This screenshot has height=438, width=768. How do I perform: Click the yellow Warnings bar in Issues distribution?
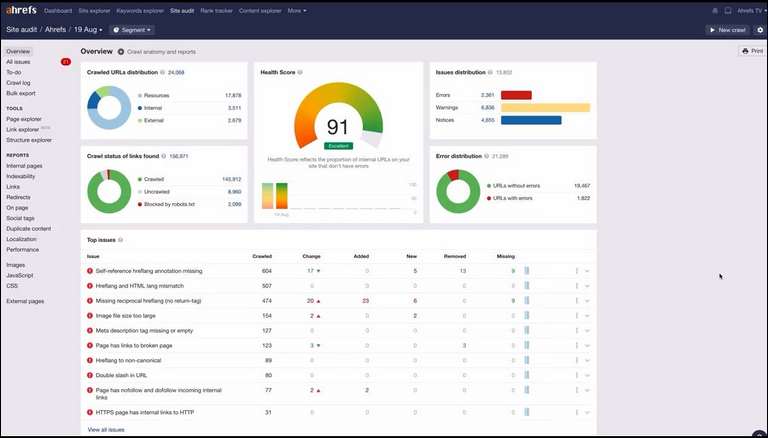click(x=545, y=108)
